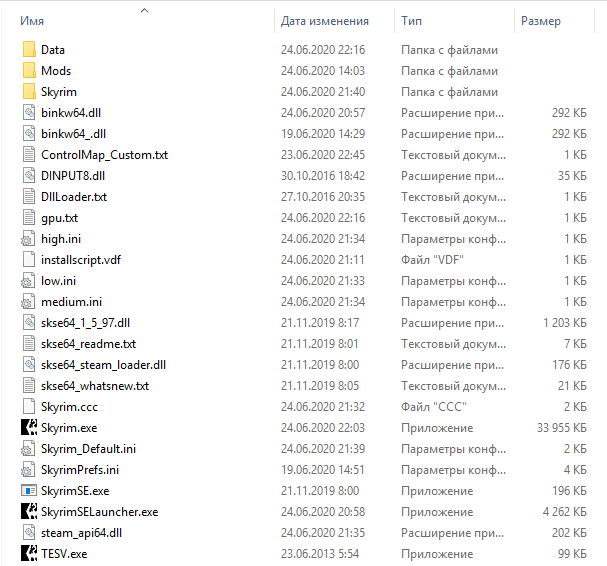Click the skse64_steam_loader.dll file icon
Image resolution: width=607 pixels, height=566 pixels.
[29, 365]
